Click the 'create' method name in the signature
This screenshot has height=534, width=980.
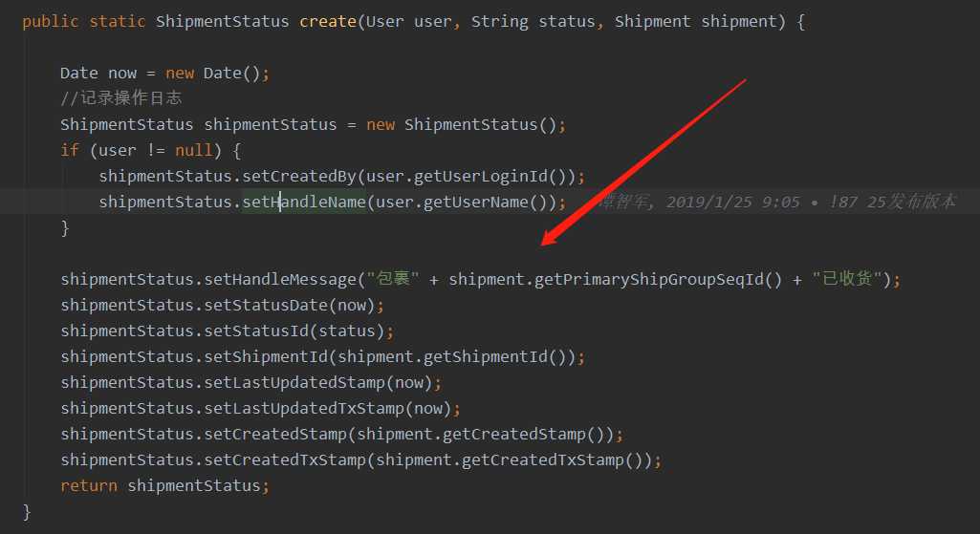pos(328,21)
